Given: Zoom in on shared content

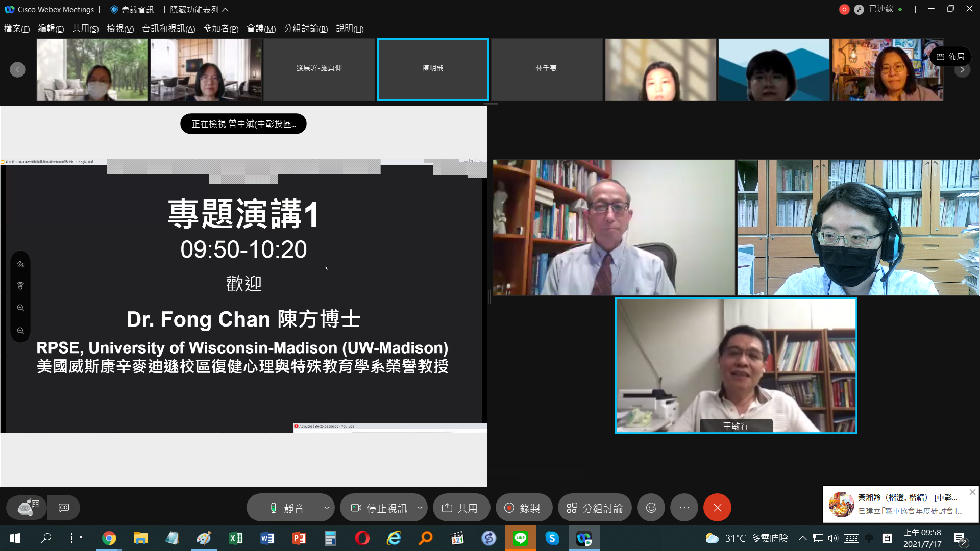Looking at the screenshot, I should click(20, 308).
